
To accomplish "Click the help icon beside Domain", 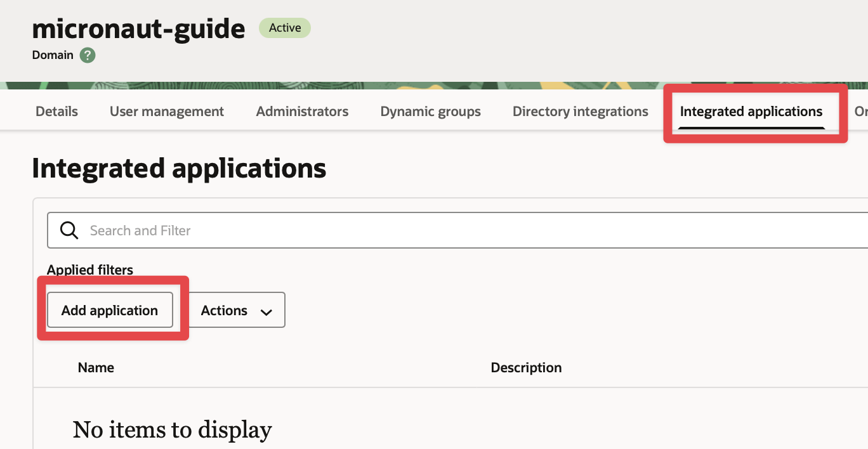I will [x=88, y=55].
